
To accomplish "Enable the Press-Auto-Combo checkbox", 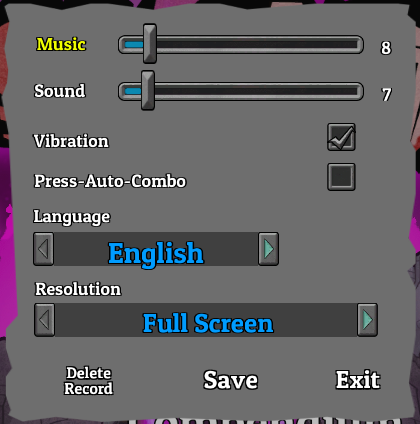I will (x=341, y=177).
